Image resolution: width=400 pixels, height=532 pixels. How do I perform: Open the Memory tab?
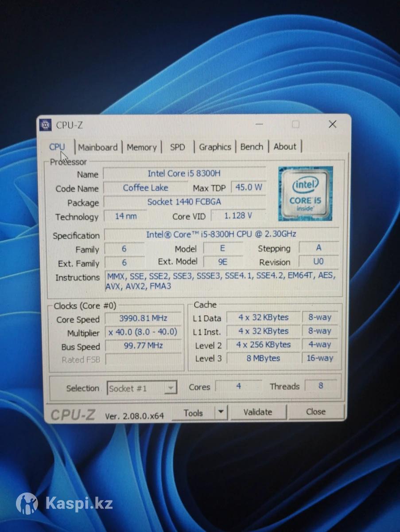tap(142, 147)
